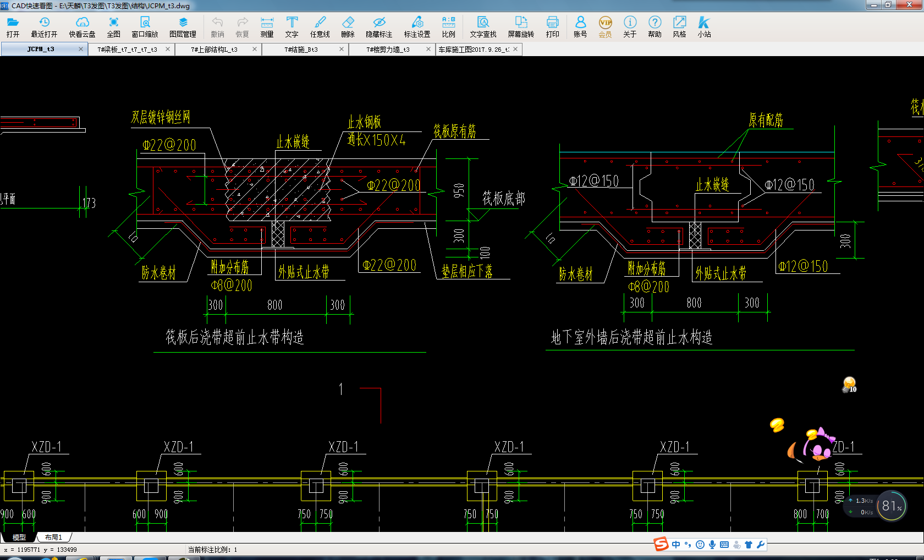Redo with the 恢复 icon
This screenshot has width=924, height=560.
[243, 26]
